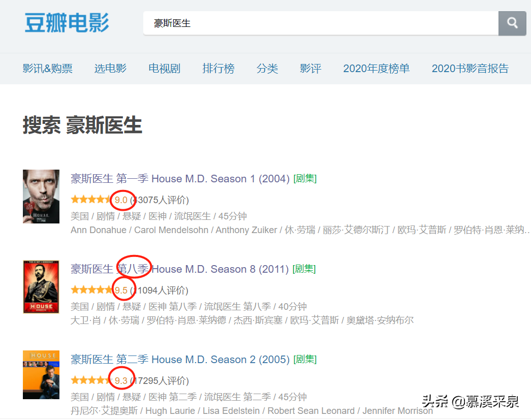Click the Season 1 cast line starting Ann Donahue
The height and width of the screenshot is (420, 531).
299,230
